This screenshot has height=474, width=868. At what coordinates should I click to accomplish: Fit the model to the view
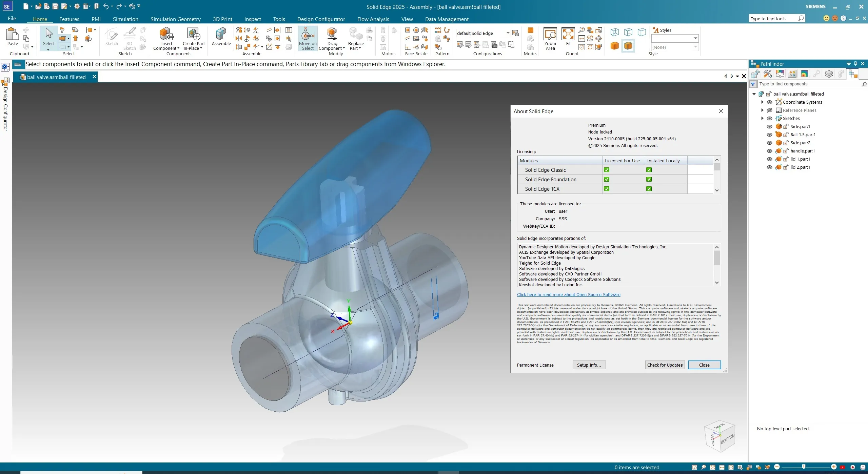(x=568, y=36)
